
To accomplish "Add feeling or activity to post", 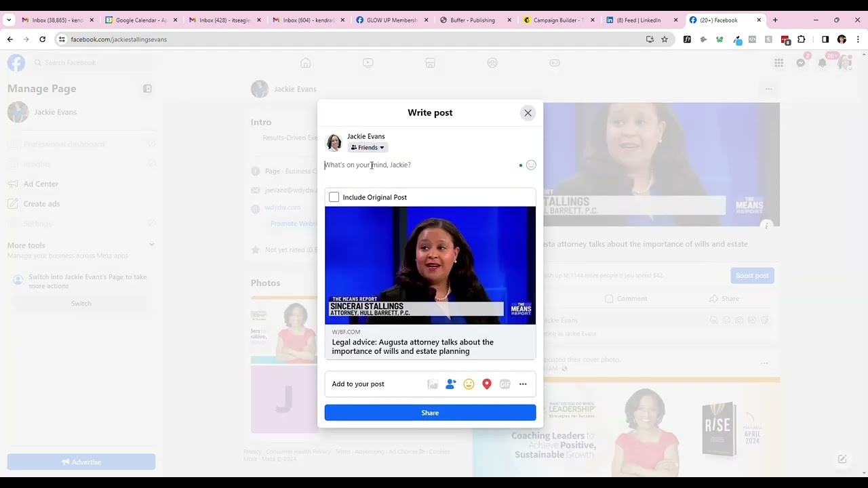I will 469,384.
